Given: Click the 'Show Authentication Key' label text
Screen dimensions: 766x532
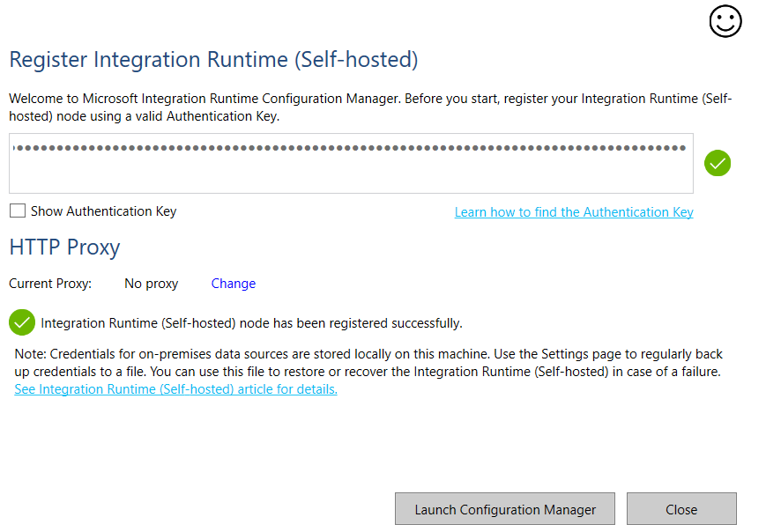Looking at the screenshot, I should pyautogui.click(x=103, y=211).
